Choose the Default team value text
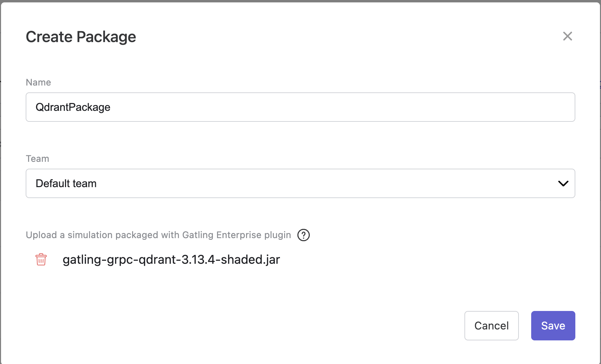This screenshot has width=601, height=364. (66, 183)
